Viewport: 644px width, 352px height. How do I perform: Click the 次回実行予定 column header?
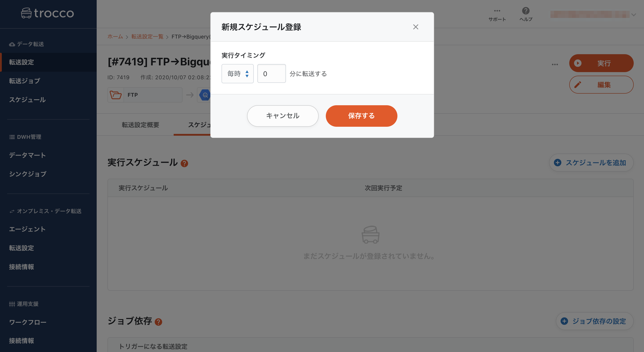[383, 188]
